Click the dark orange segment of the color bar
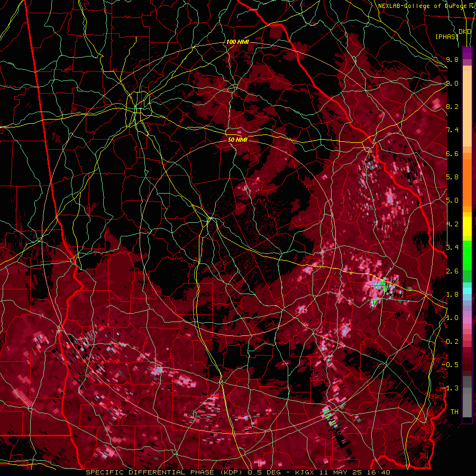Screen dimensions: 476x476 click(x=467, y=182)
